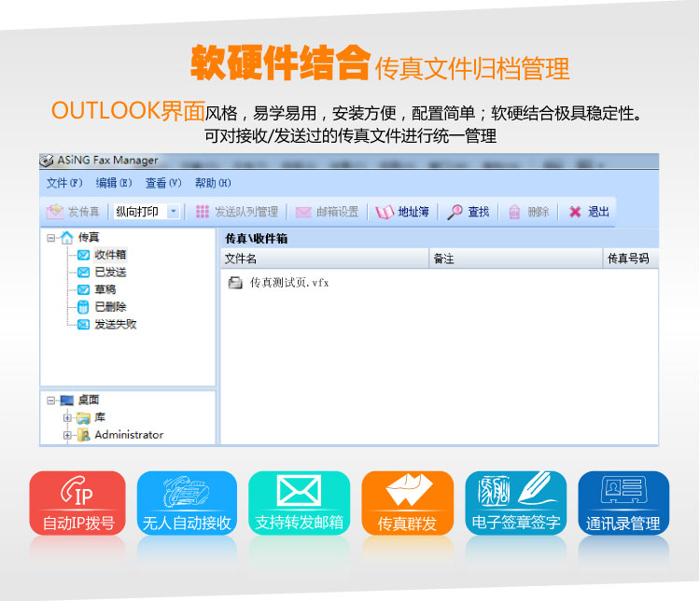This screenshot has height=601, width=700.
Task: Click the 查找 search magnifier icon
Action: pyautogui.click(x=455, y=212)
